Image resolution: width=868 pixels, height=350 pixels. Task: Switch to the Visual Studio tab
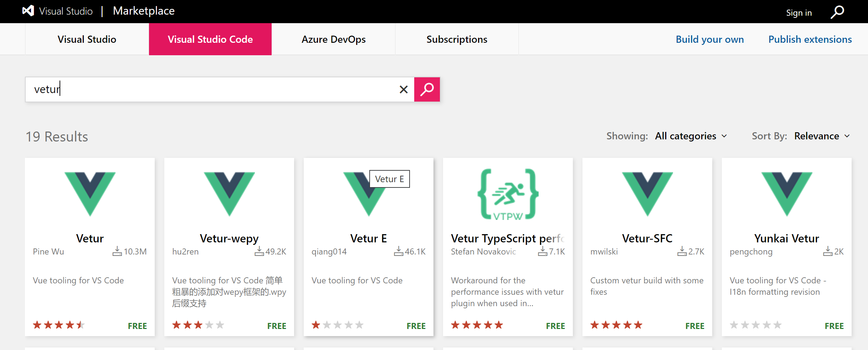coord(87,39)
